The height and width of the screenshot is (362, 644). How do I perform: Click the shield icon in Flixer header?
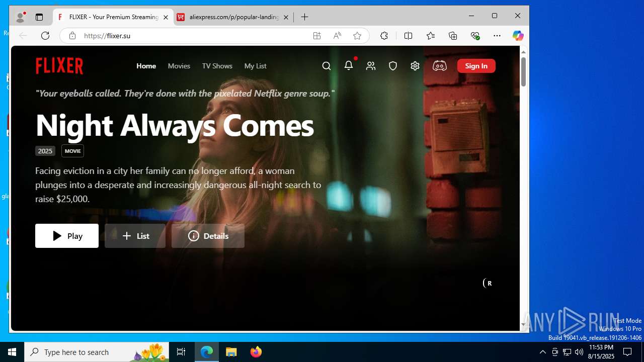[x=393, y=66]
